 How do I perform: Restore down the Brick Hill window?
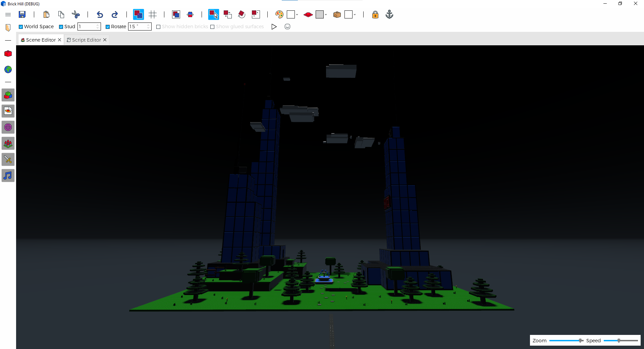point(620,4)
